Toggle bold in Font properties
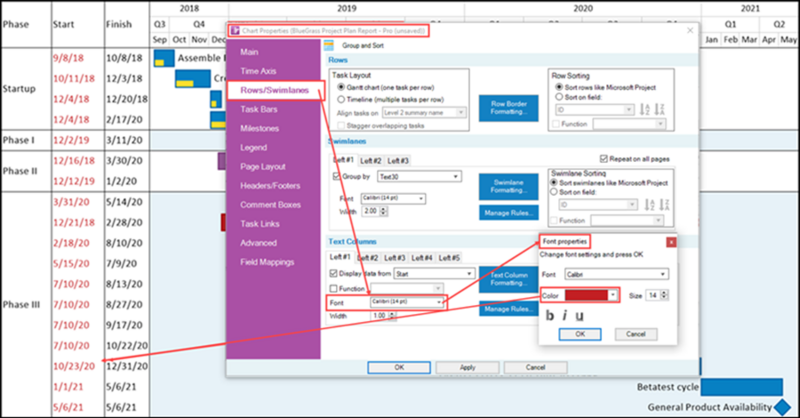 click(x=549, y=315)
